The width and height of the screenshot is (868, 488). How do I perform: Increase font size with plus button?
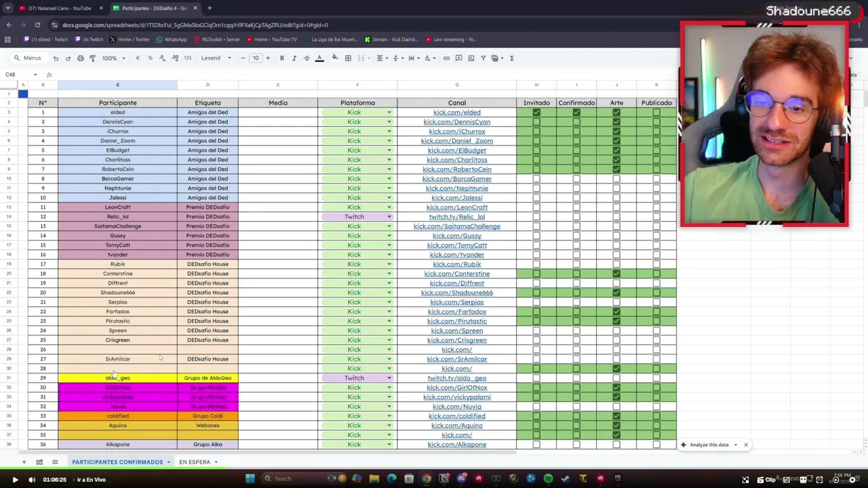[268, 58]
